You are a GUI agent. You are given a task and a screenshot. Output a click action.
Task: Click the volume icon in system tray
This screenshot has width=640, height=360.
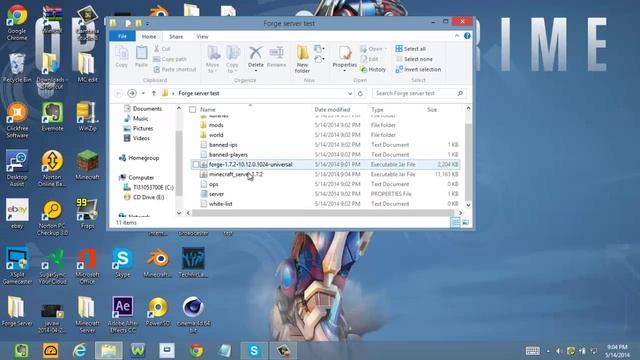559,351
